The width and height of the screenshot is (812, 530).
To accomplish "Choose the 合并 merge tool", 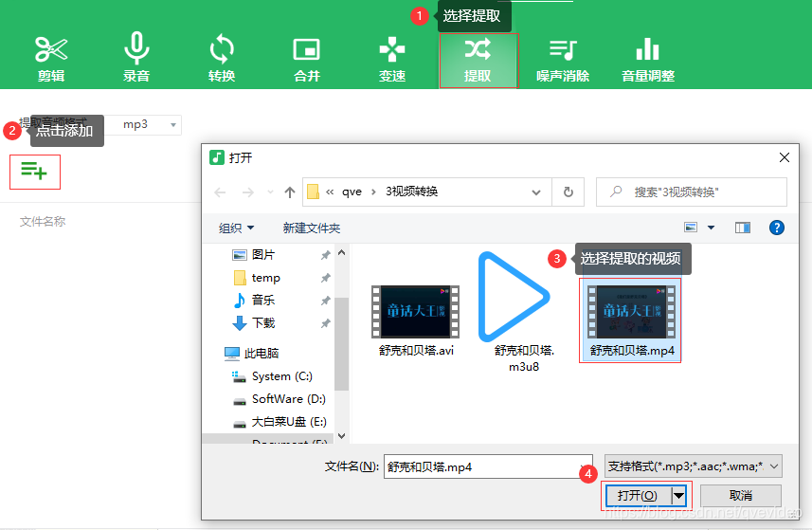I will [307, 60].
